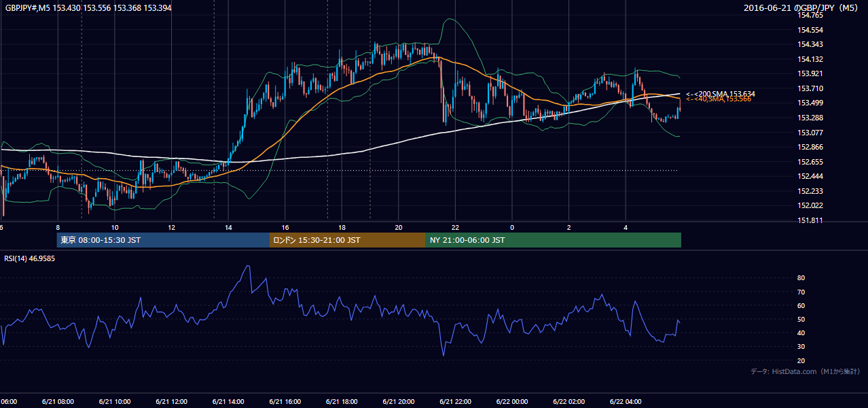
Task: Click RSI scale value 50
Action: point(801,320)
